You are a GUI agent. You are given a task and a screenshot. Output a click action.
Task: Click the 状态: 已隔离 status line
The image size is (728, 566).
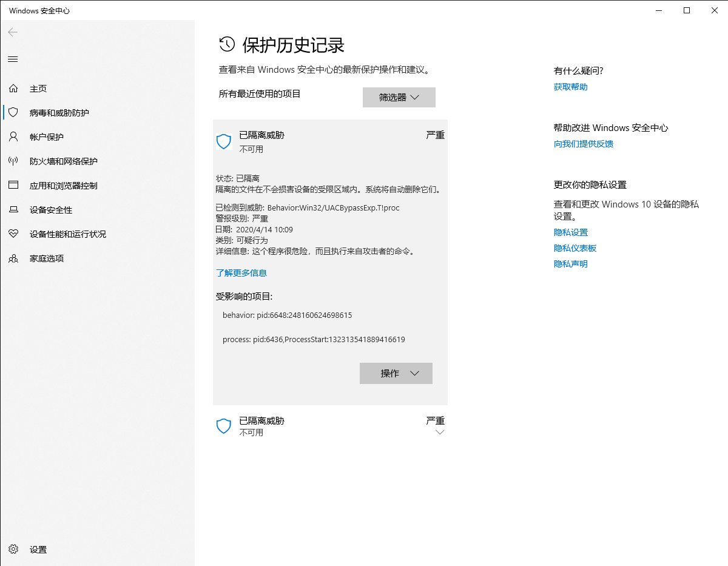tap(238, 178)
